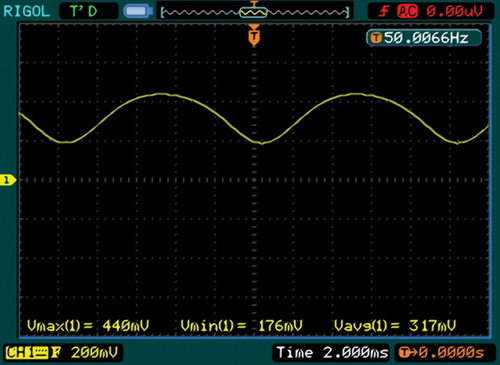Click the 50.0066Hz frequency counter readout
The height and width of the screenshot is (365, 500).
[x=426, y=38]
